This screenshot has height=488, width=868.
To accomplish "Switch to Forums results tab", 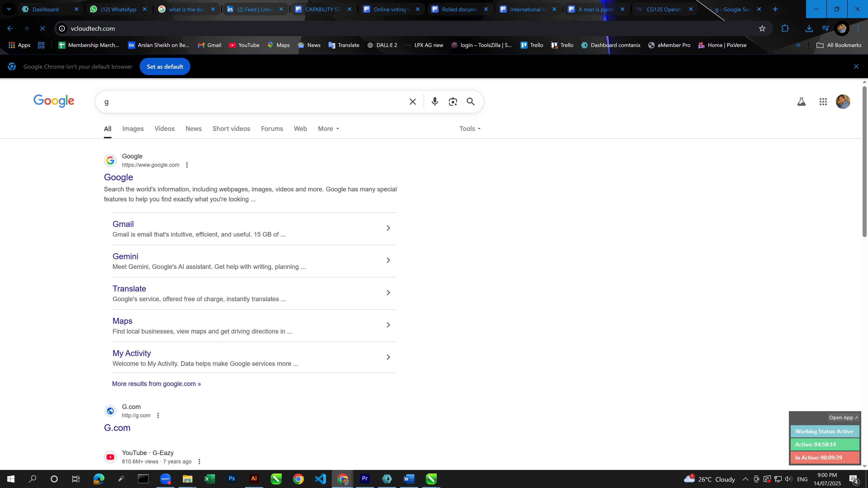I will pos(272,129).
